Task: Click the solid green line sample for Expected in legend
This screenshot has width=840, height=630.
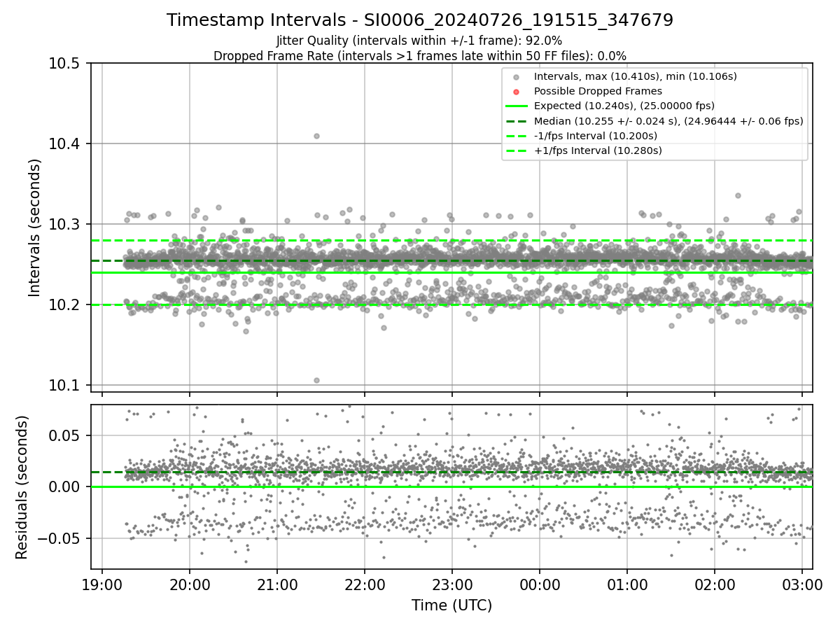Action: pos(516,106)
